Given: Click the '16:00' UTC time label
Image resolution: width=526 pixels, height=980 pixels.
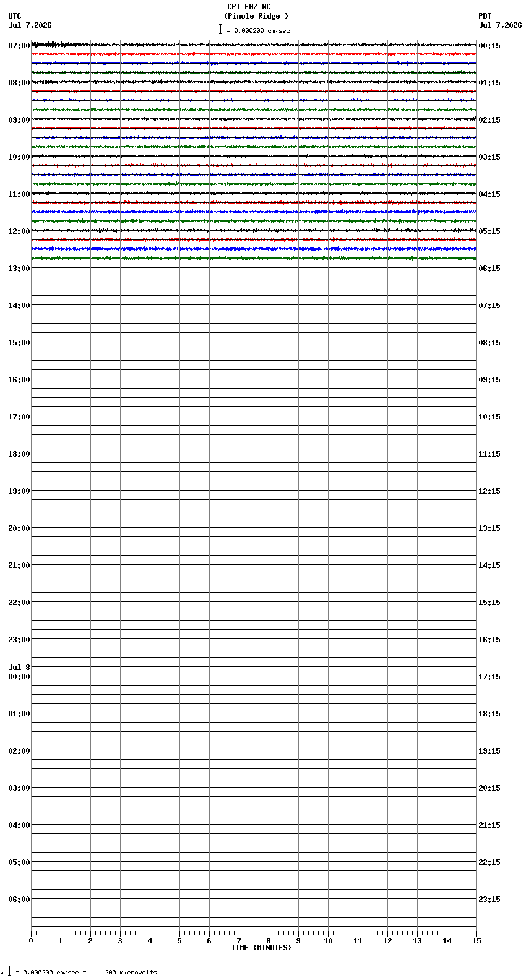Looking at the screenshot, I should pos(19,380).
